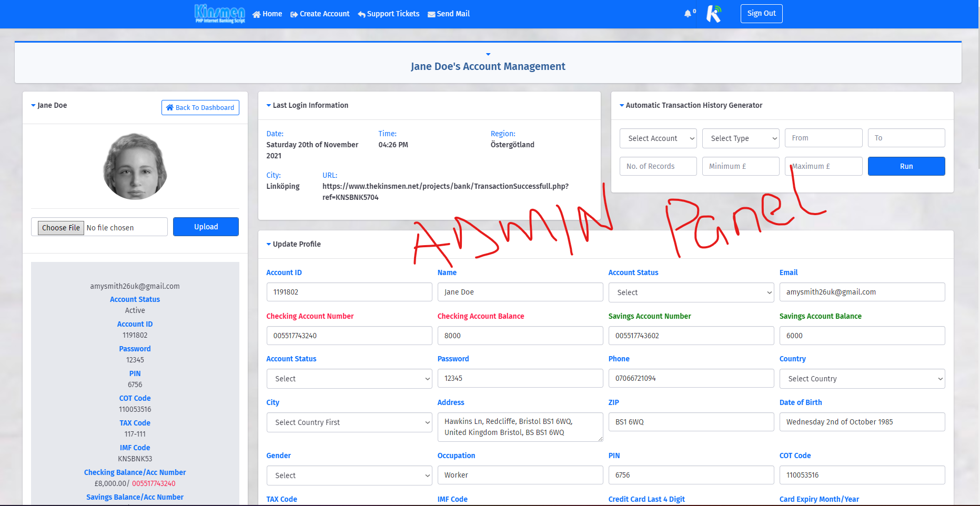This screenshot has height=506, width=980.
Task: Click the Kinsmen logo in navbar
Action: (220, 14)
